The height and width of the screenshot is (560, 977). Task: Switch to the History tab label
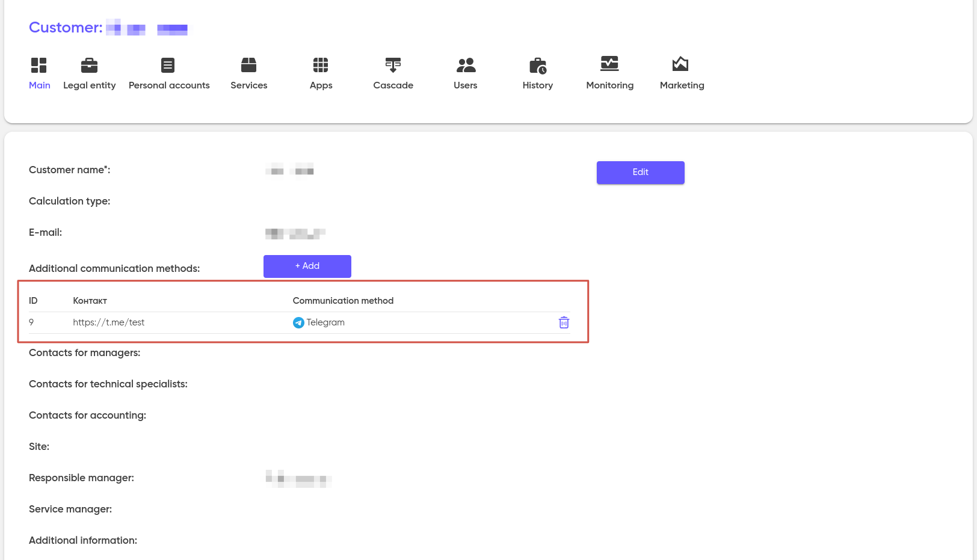coord(538,85)
